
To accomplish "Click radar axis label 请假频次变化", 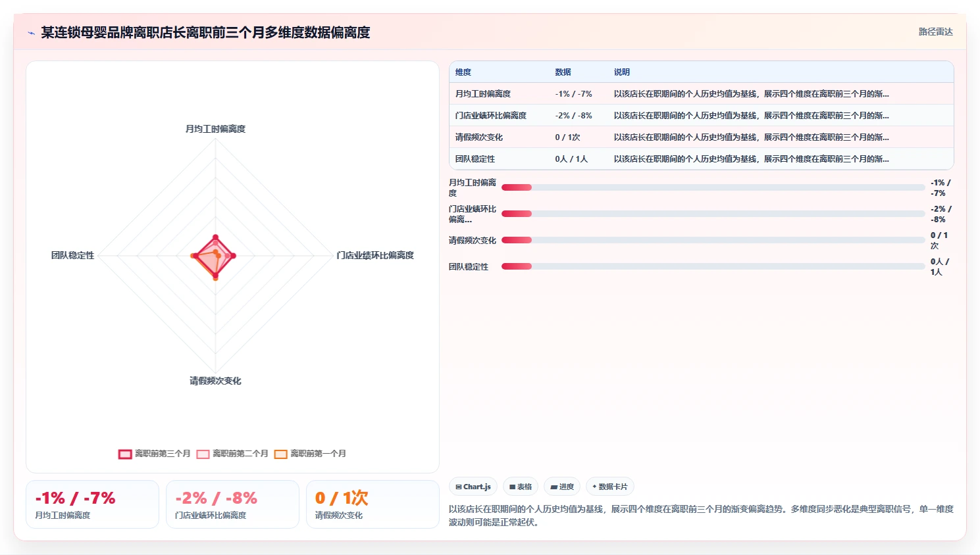I will [215, 381].
